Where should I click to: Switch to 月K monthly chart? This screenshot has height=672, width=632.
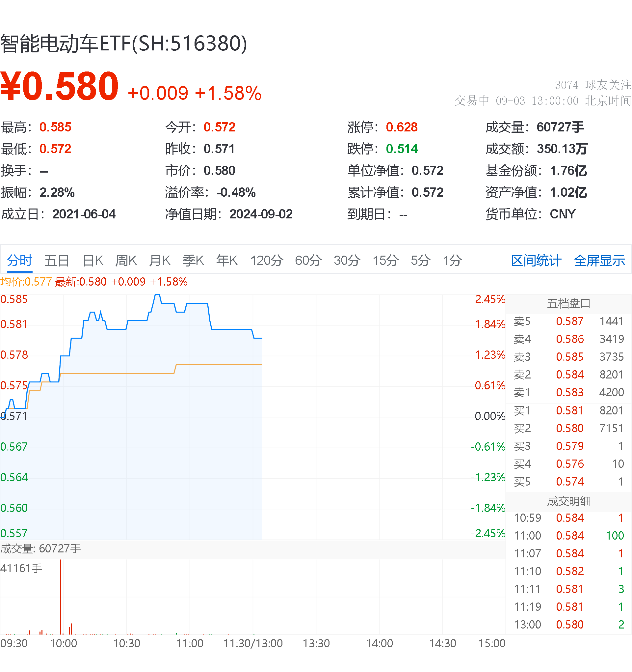coord(160,261)
